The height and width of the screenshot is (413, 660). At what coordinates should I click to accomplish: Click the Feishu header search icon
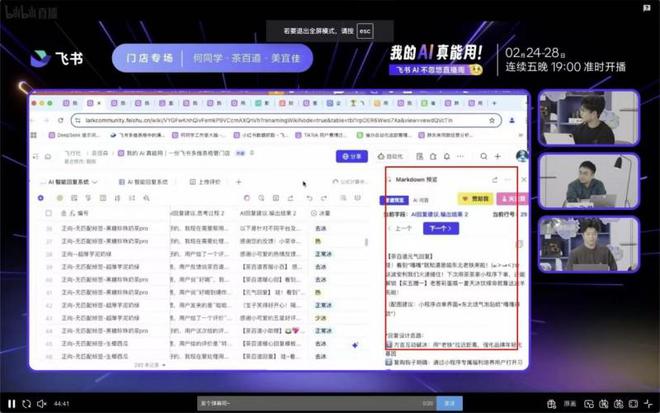tap(484, 156)
